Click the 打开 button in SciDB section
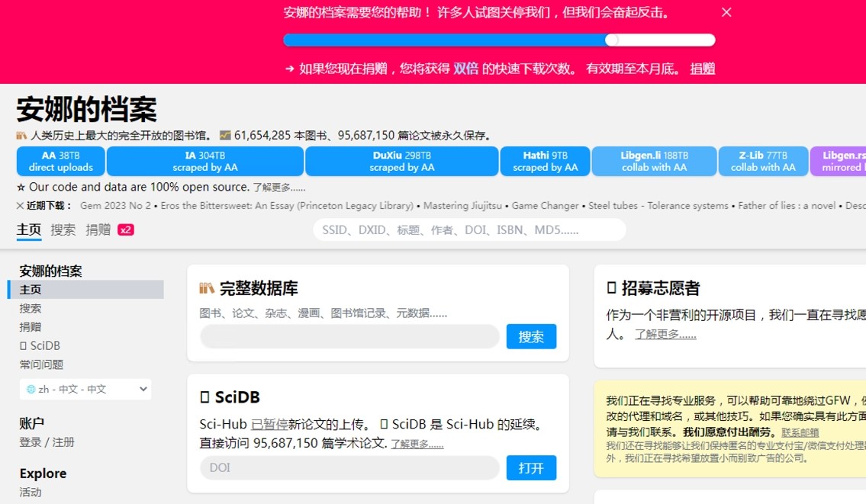866x504 pixels. 531,468
